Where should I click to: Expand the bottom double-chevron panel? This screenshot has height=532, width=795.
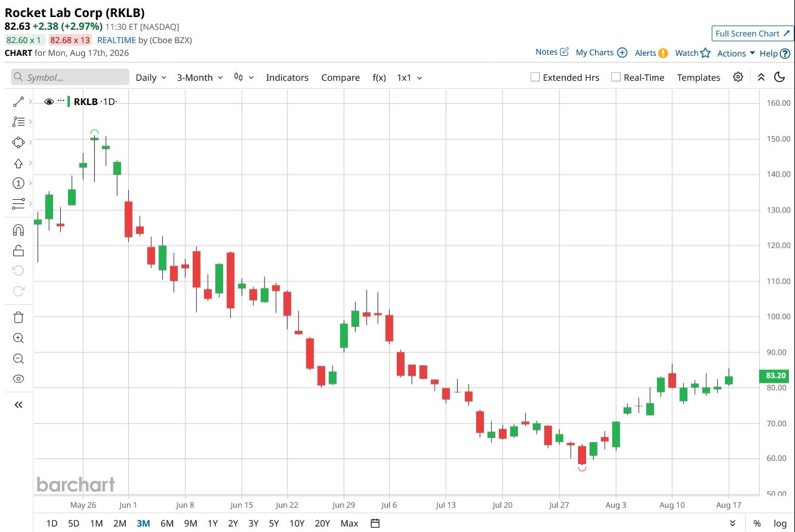[732, 523]
